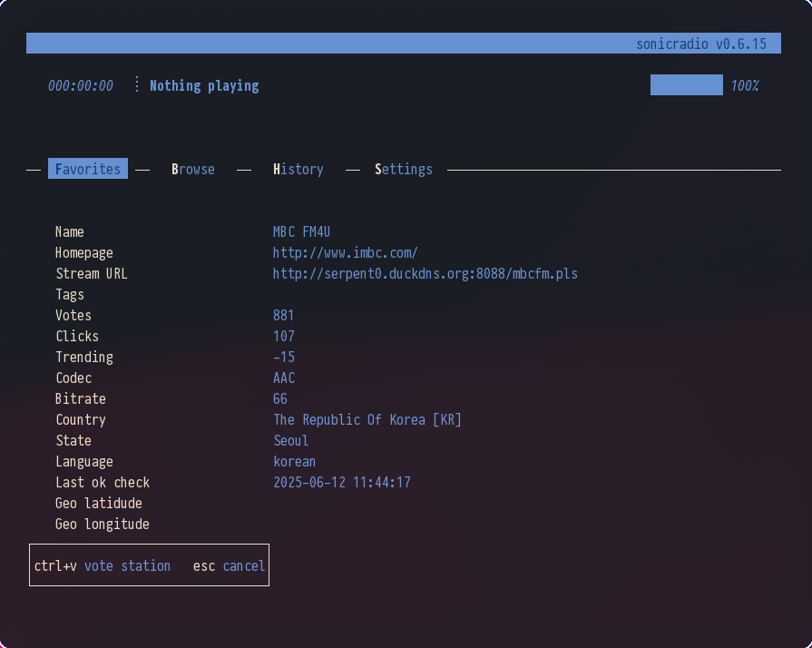Click the homepage link http://www.imbc.com/
Image resolution: width=812 pixels, height=648 pixels.
(346, 253)
